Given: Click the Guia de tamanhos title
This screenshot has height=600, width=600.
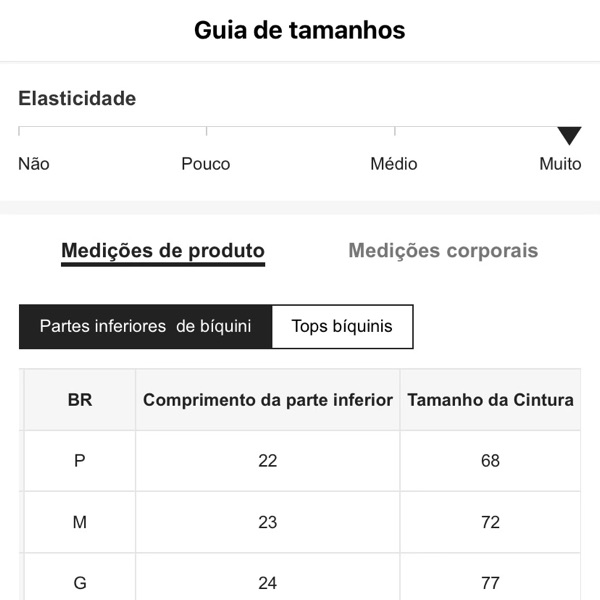Looking at the screenshot, I should click(x=300, y=30).
